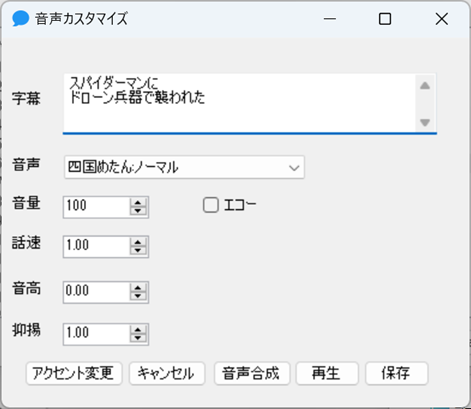Enable the エコー checkbox
The width and height of the screenshot is (471, 409).
(211, 205)
